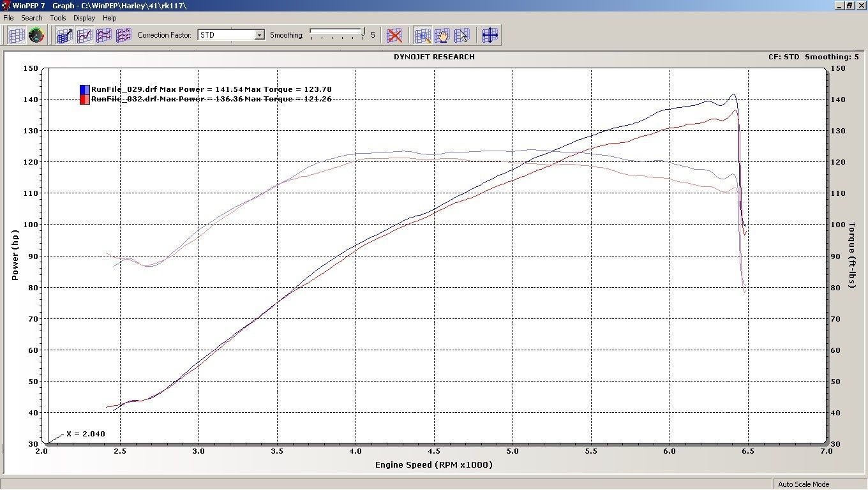Image resolution: width=868 pixels, height=490 pixels.
Task: Activate the arrow pointer select tool
Action: pyautogui.click(x=462, y=35)
